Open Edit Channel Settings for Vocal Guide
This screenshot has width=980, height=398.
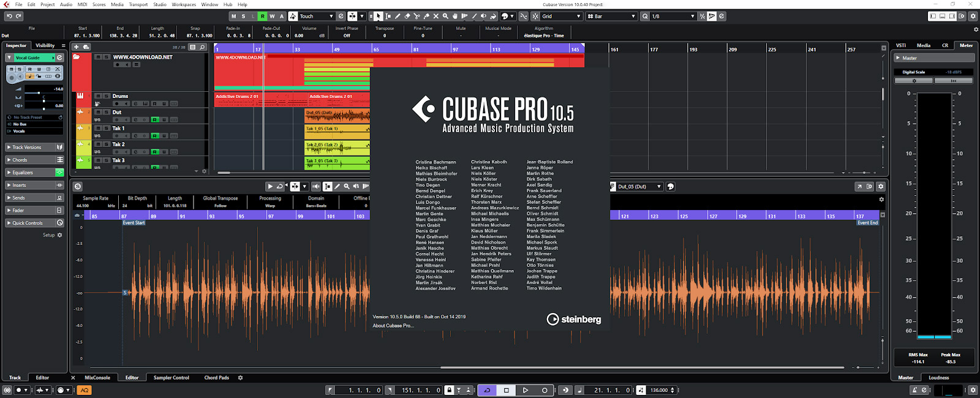(59, 58)
